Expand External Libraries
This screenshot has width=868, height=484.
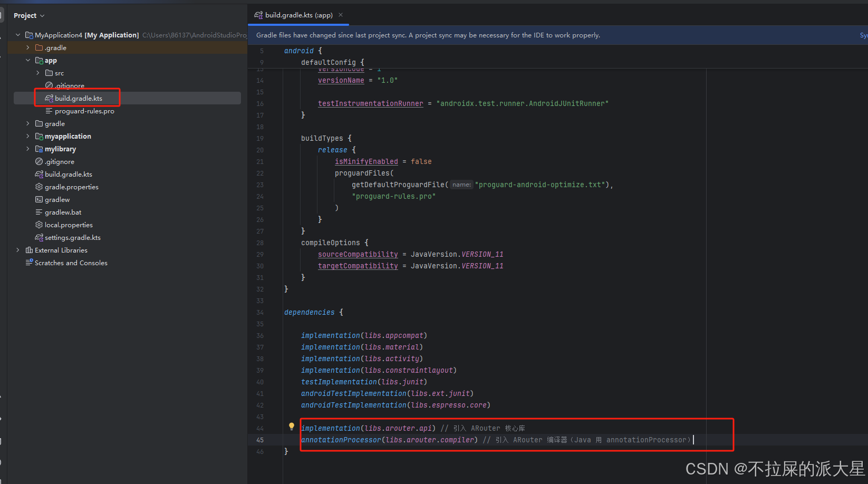point(17,250)
